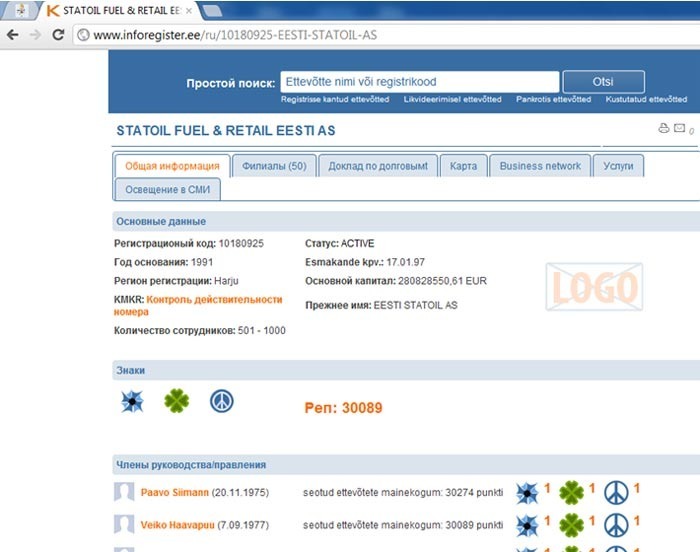Click the printer icon near company title

click(664, 128)
